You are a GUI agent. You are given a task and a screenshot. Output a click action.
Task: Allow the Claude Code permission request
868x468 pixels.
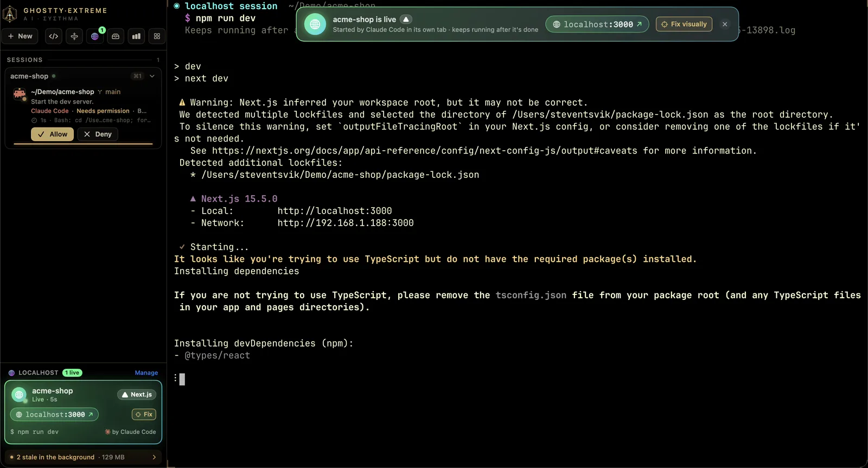52,134
